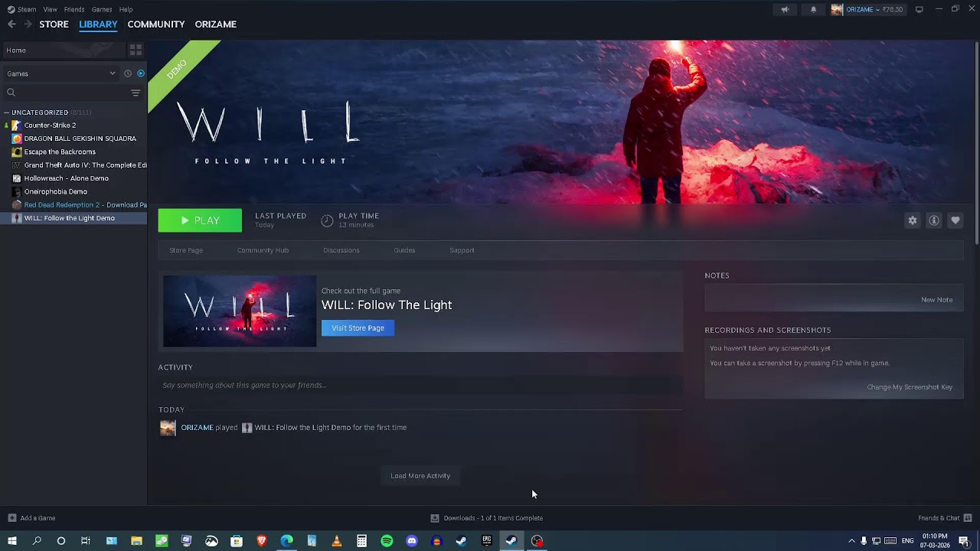Open game settings gear icon
This screenshot has width=980, height=551.
(913, 220)
